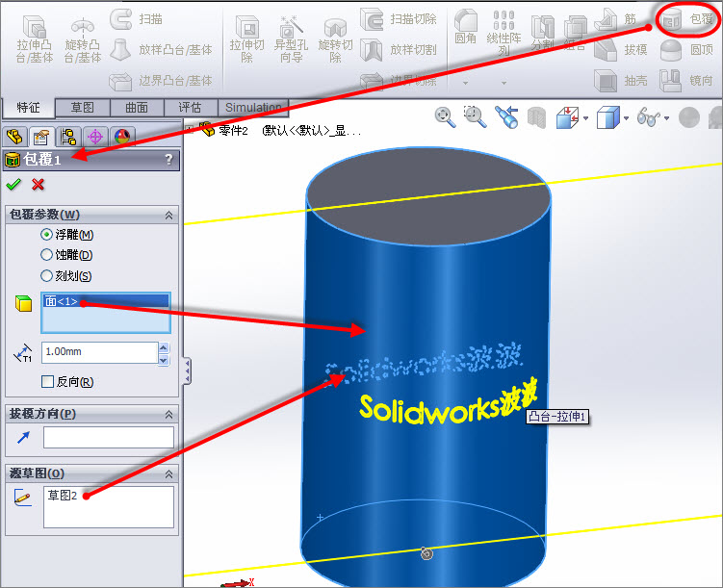Switch to the 曲面 tab
The width and height of the screenshot is (723, 588).
pos(137,108)
